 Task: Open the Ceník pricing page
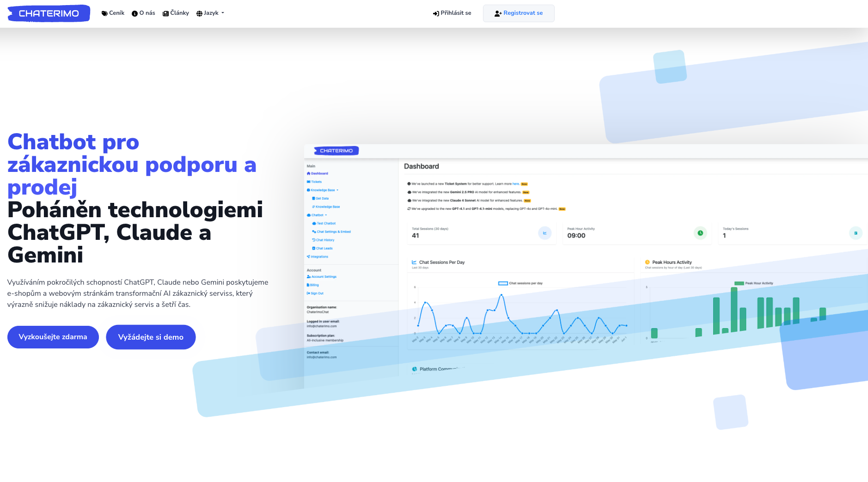tap(113, 13)
